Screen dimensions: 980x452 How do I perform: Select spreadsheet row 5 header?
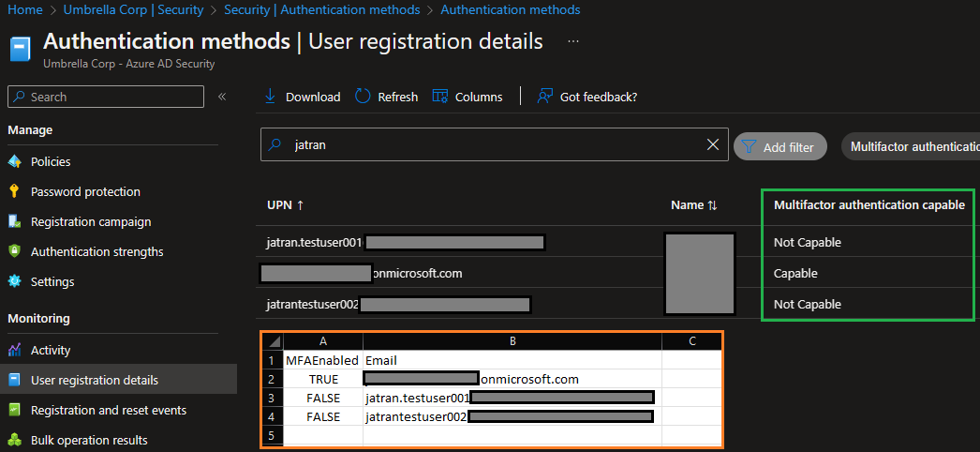272,436
